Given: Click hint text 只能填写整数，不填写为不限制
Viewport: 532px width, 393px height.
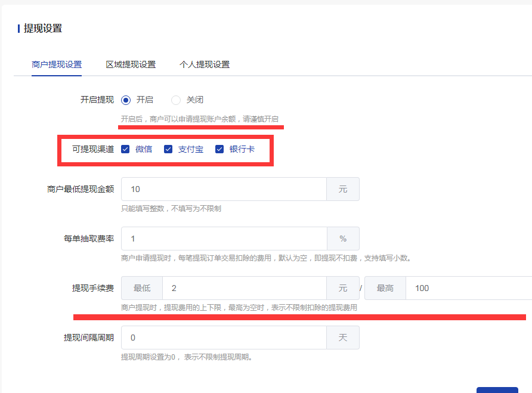Looking at the screenshot, I should pos(171,208).
